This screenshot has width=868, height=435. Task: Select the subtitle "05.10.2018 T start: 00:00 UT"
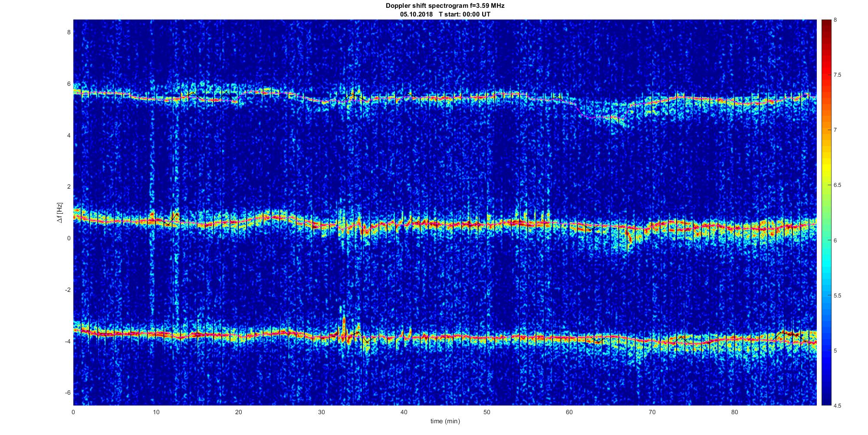(445, 14)
